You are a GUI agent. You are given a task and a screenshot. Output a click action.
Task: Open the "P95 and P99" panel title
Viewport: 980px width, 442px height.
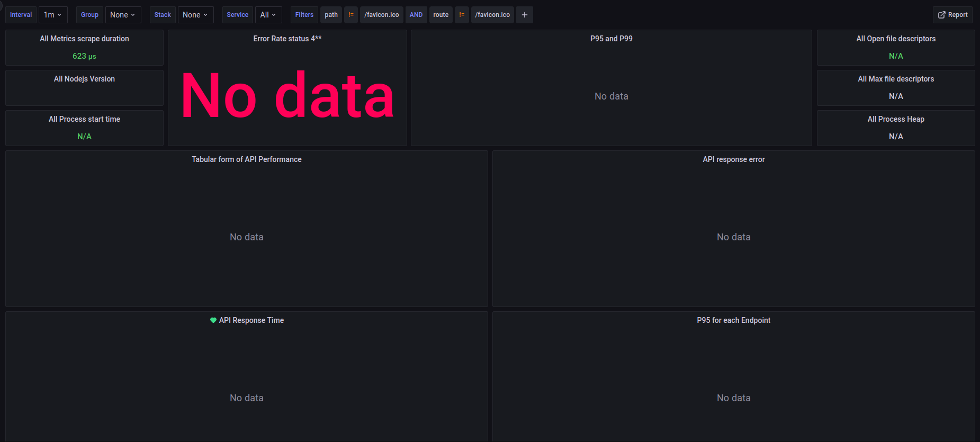pos(612,39)
